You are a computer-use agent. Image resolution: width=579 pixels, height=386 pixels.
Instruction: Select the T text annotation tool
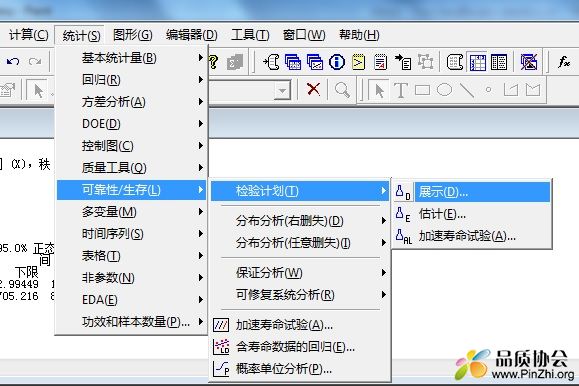[x=401, y=90]
